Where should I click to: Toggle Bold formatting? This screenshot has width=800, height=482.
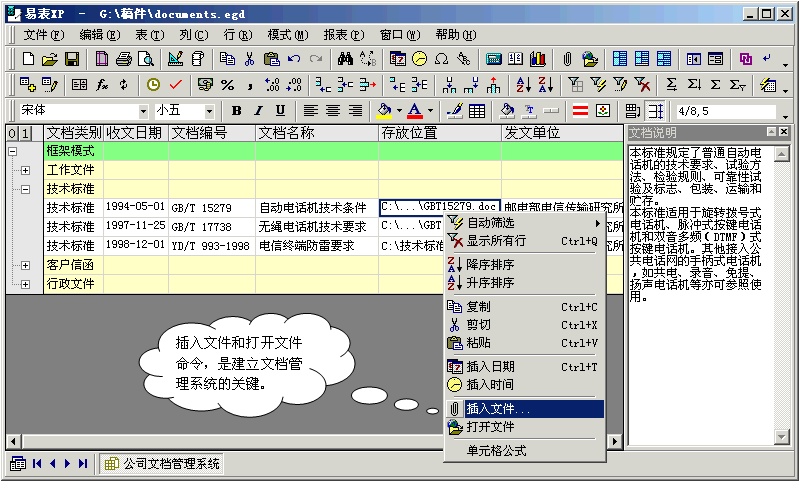pyautogui.click(x=236, y=111)
